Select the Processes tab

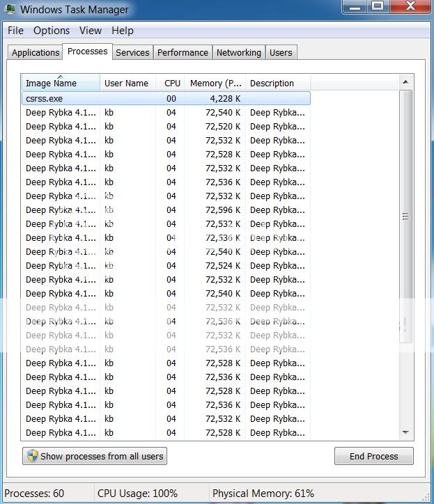coord(87,52)
